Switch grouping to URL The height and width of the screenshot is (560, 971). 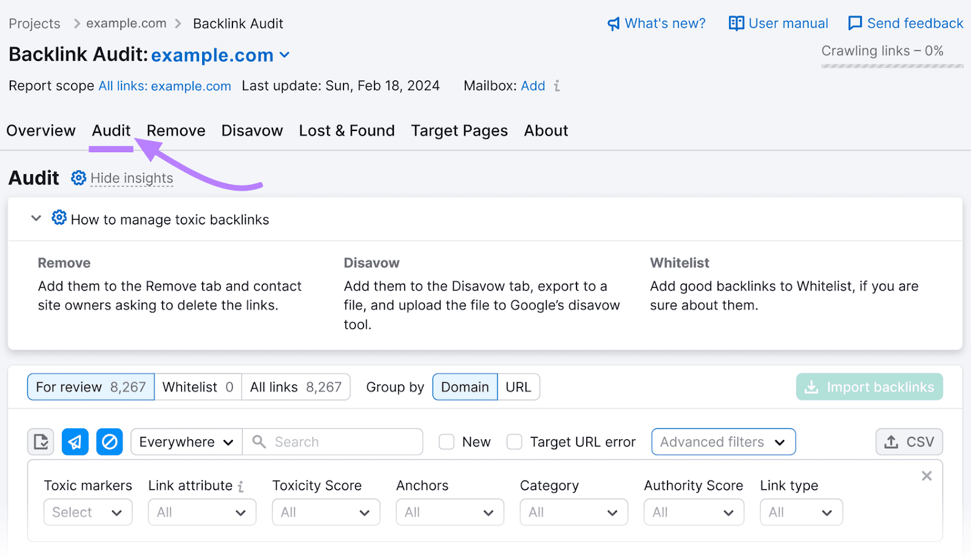[x=518, y=386]
